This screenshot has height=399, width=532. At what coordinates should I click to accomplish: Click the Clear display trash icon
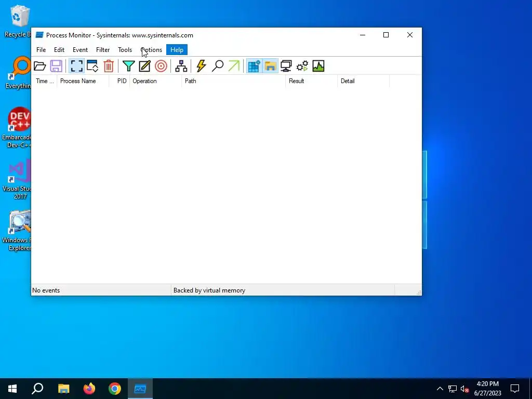point(109,66)
